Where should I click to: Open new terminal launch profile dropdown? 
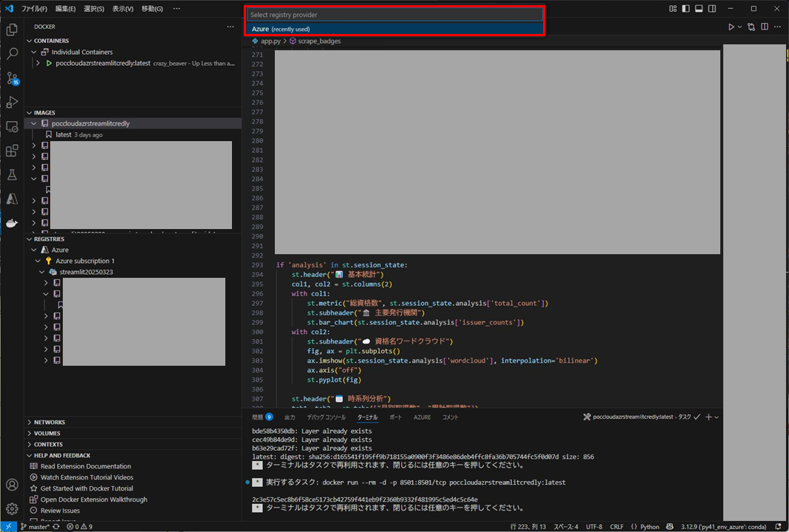pos(717,417)
